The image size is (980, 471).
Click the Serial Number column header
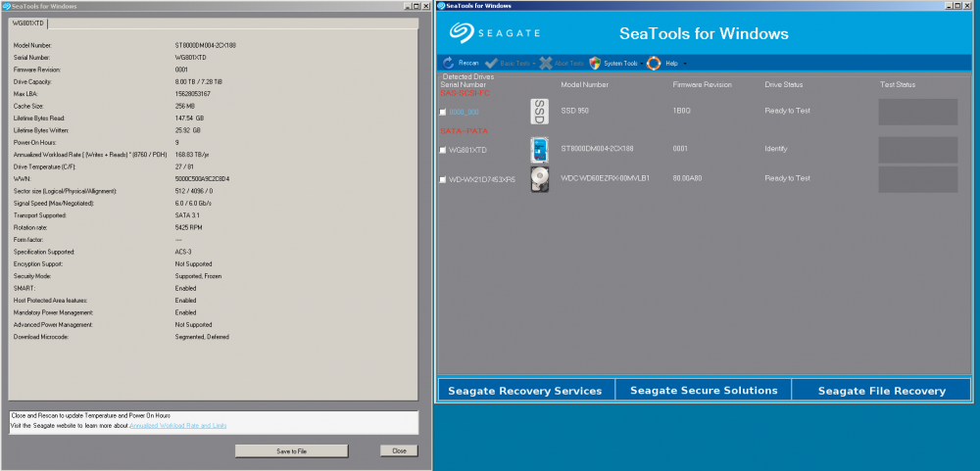click(464, 84)
